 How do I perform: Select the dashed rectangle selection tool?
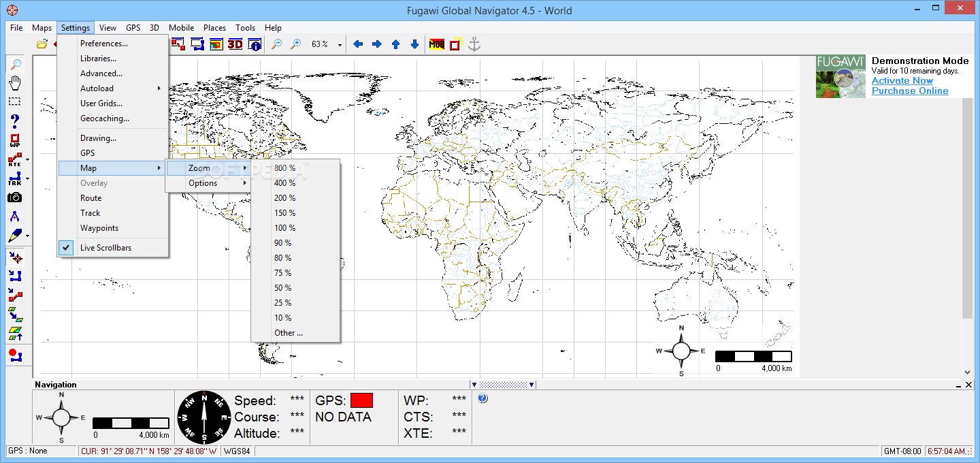click(x=15, y=101)
